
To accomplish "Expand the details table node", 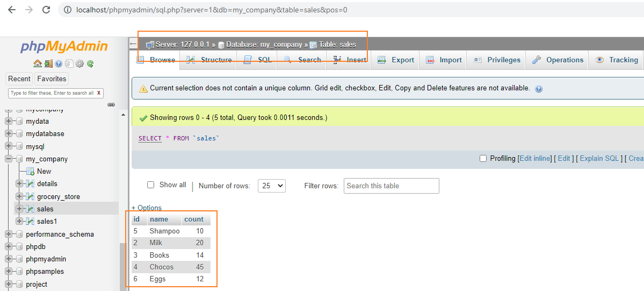I will point(19,183).
